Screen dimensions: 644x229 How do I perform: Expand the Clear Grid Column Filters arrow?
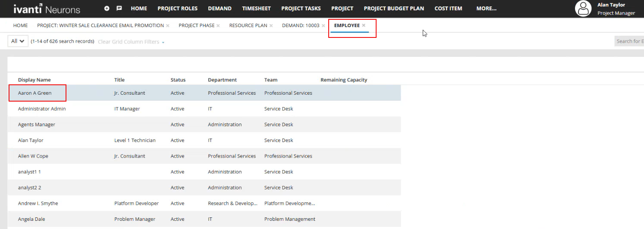pyautogui.click(x=163, y=42)
